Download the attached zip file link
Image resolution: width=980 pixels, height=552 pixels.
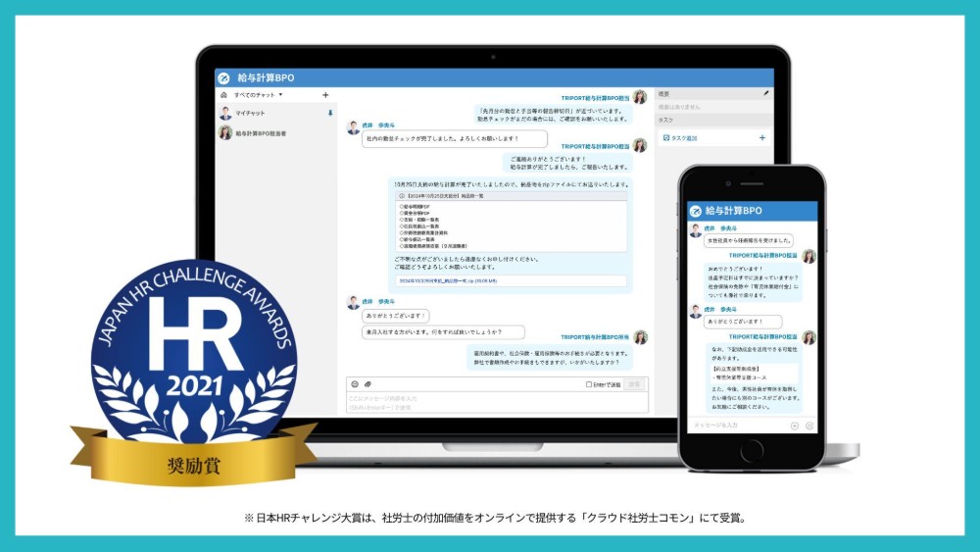pos(448,281)
